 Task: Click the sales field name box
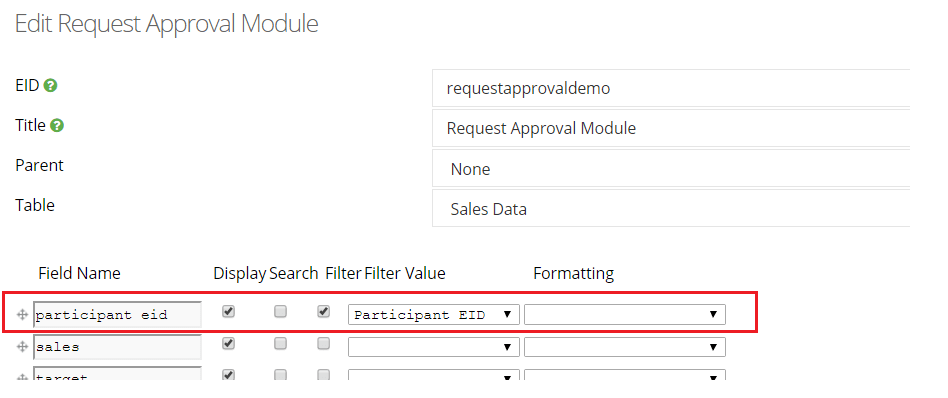(x=117, y=347)
